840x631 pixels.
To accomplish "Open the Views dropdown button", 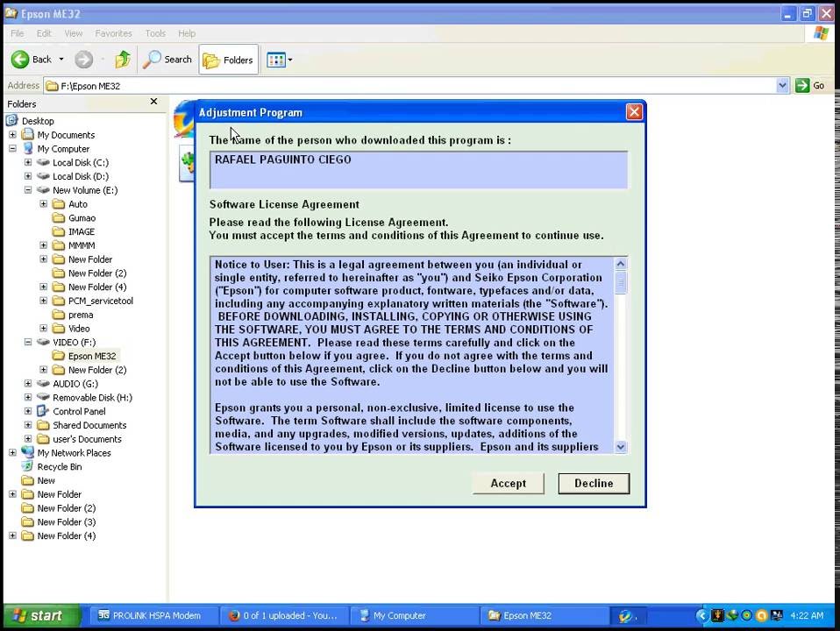I will tap(280, 60).
